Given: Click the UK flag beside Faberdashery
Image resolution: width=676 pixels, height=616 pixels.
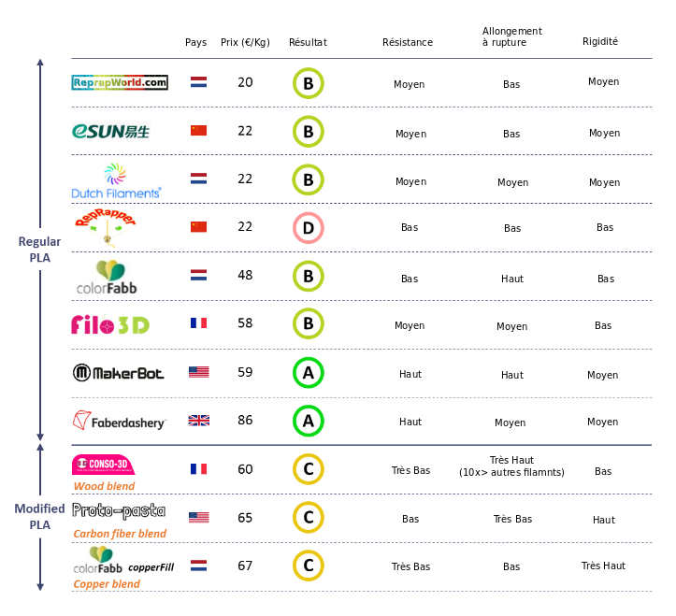Looking at the screenshot, I should (x=199, y=421).
